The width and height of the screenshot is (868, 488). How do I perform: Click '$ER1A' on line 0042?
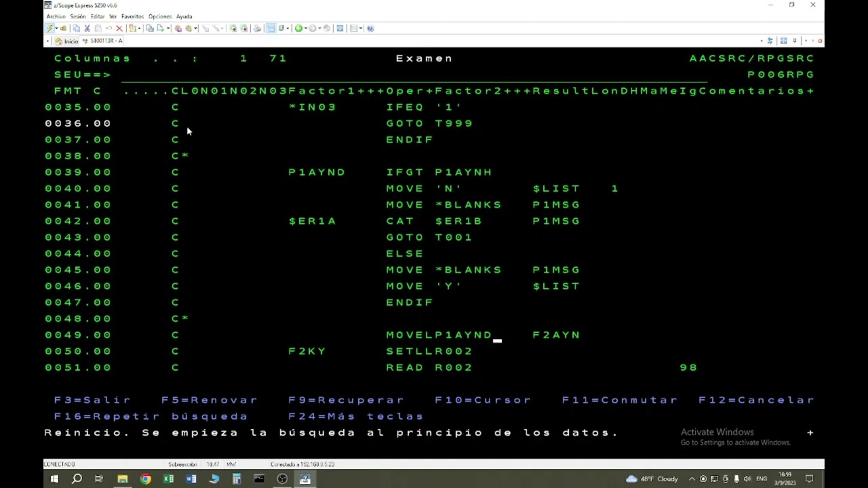[312, 221]
